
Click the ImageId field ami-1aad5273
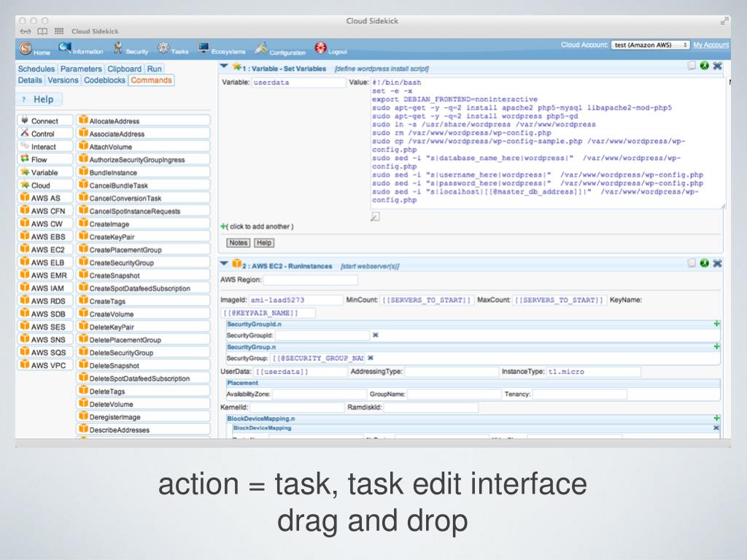[295, 300]
